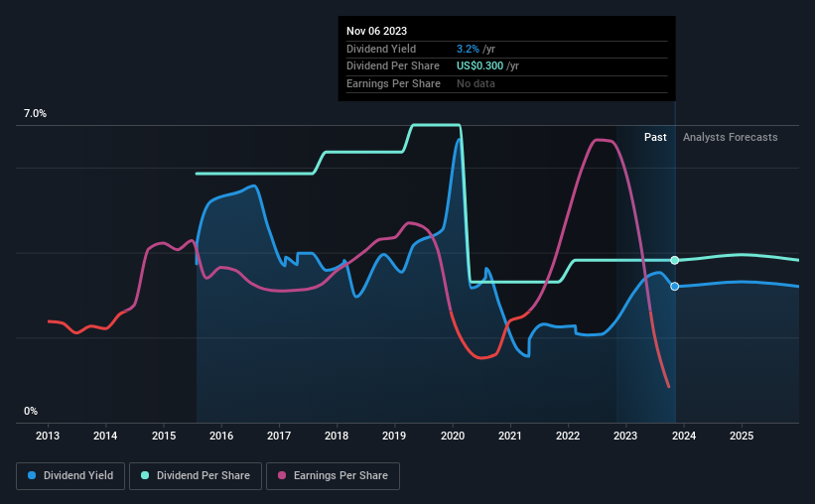Image resolution: width=815 pixels, height=504 pixels.
Task: Pick 2021 on the time axis
Action: (510, 436)
